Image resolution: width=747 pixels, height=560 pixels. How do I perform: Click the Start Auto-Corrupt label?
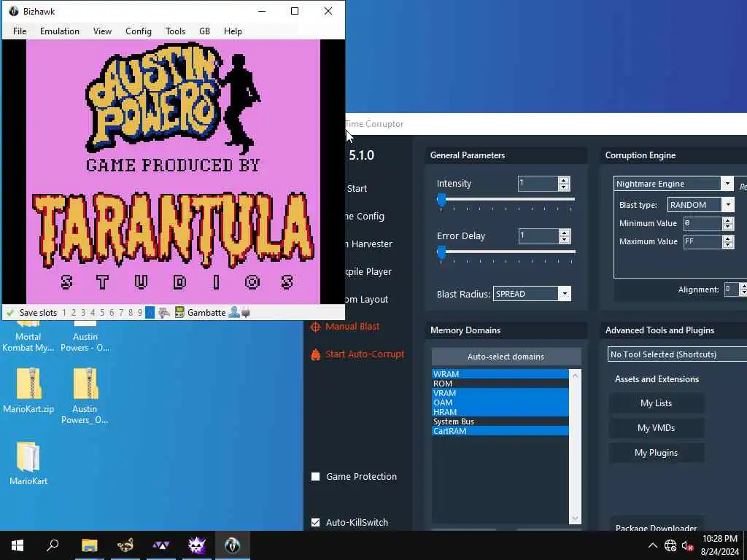[365, 354]
